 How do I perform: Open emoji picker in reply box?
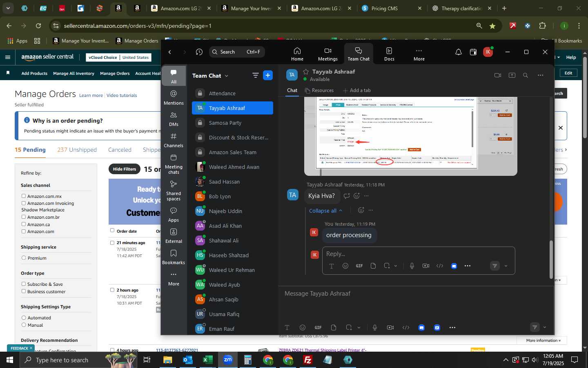pyautogui.click(x=345, y=266)
